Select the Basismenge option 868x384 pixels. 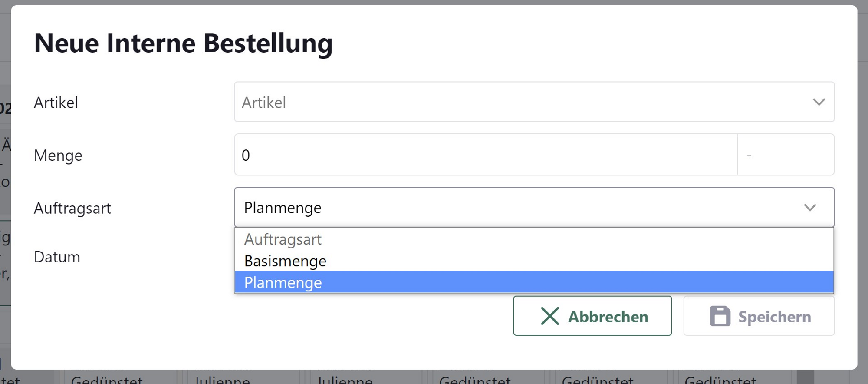[285, 261]
